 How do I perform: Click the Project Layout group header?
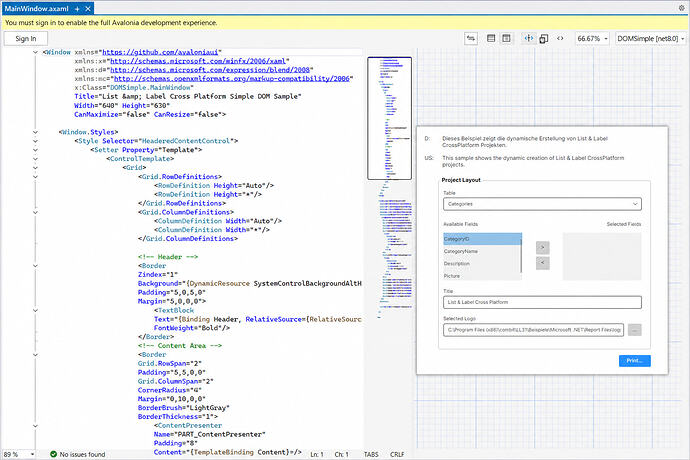point(461,180)
